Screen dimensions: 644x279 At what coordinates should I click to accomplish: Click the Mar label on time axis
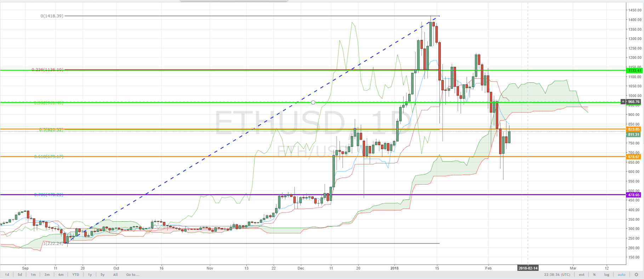[x=573, y=268]
